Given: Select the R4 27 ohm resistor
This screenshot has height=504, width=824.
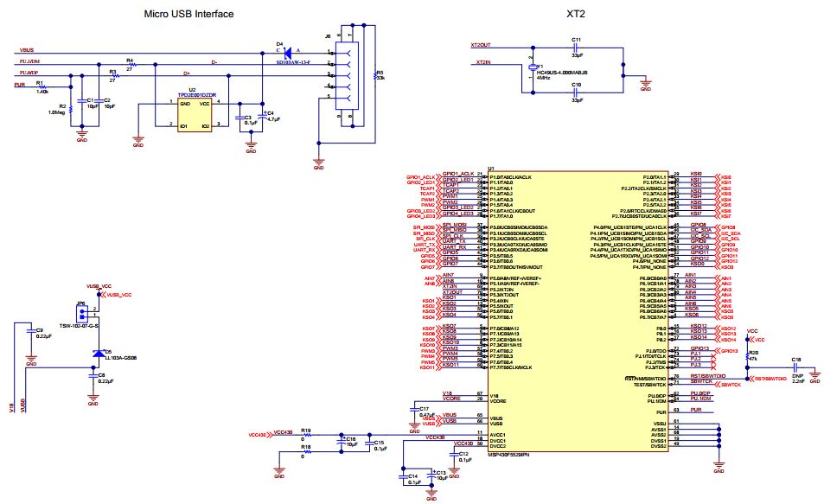Looking at the screenshot, I should tap(130, 64).
